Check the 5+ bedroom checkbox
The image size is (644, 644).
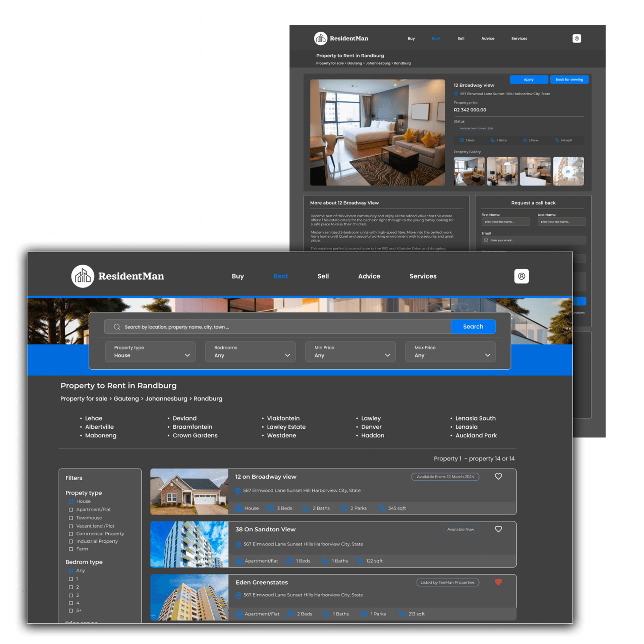(71, 610)
